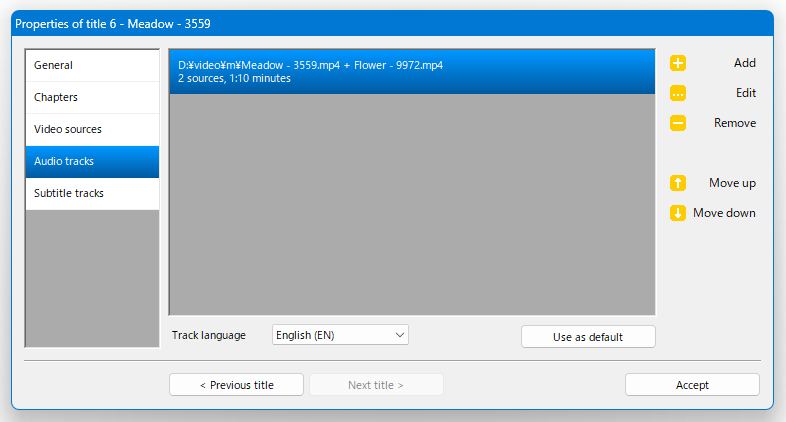Click the yellow plus Add icon

[678, 63]
